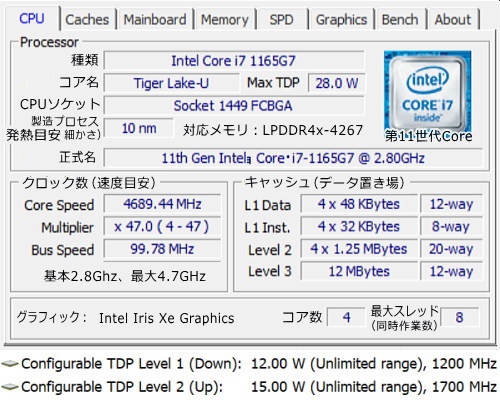This screenshot has height=400, width=500.
Task: Click the Max TDP value 28.0 W
Action: tap(337, 83)
